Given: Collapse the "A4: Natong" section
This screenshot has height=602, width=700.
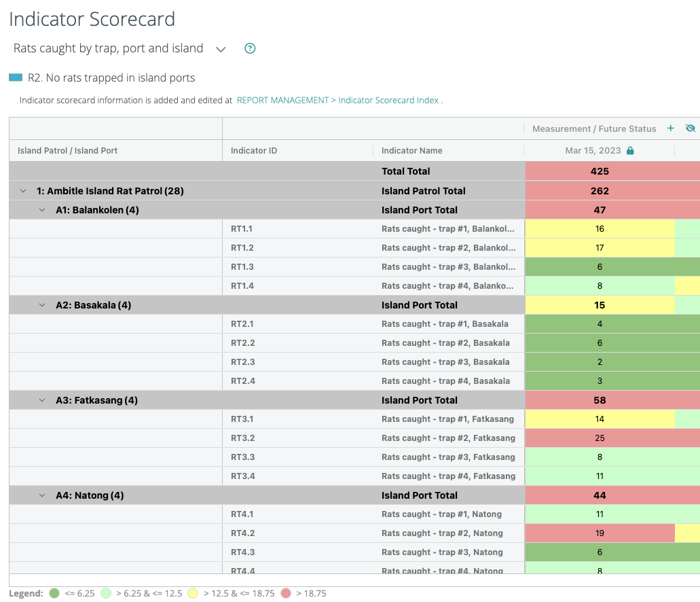Looking at the screenshot, I should (41, 495).
